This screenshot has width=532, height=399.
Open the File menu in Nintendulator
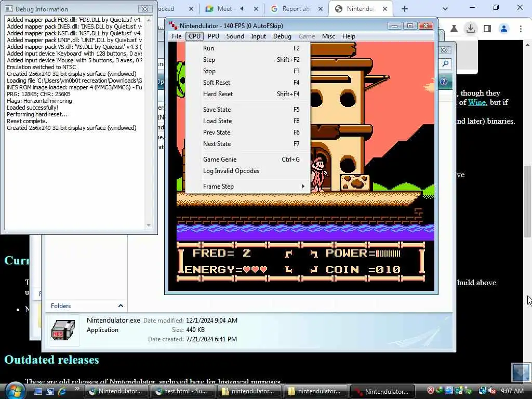click(177, 36)
